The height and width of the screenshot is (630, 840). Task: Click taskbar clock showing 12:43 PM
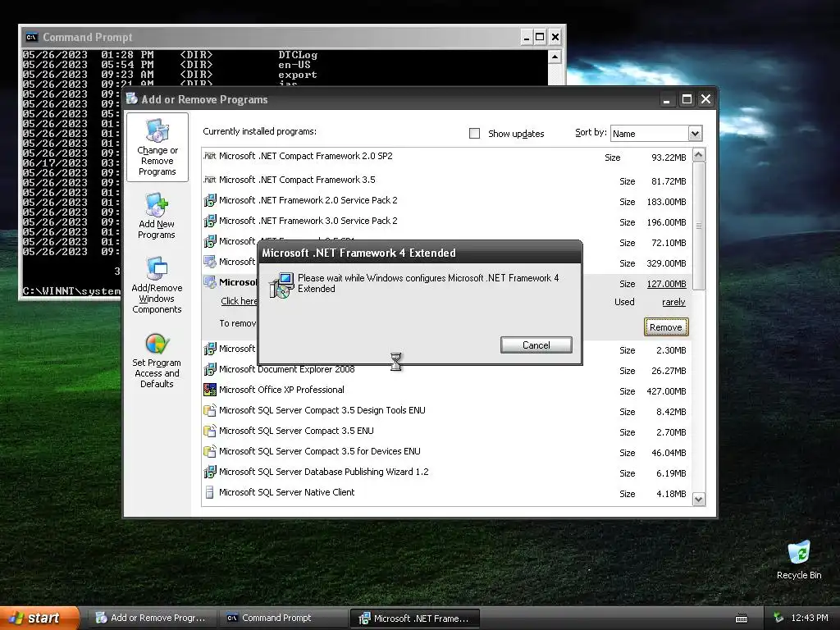point(810,618)
